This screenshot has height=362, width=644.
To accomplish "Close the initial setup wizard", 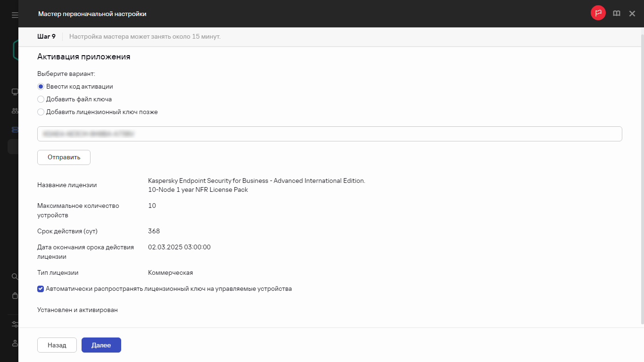I will point(632,14).
